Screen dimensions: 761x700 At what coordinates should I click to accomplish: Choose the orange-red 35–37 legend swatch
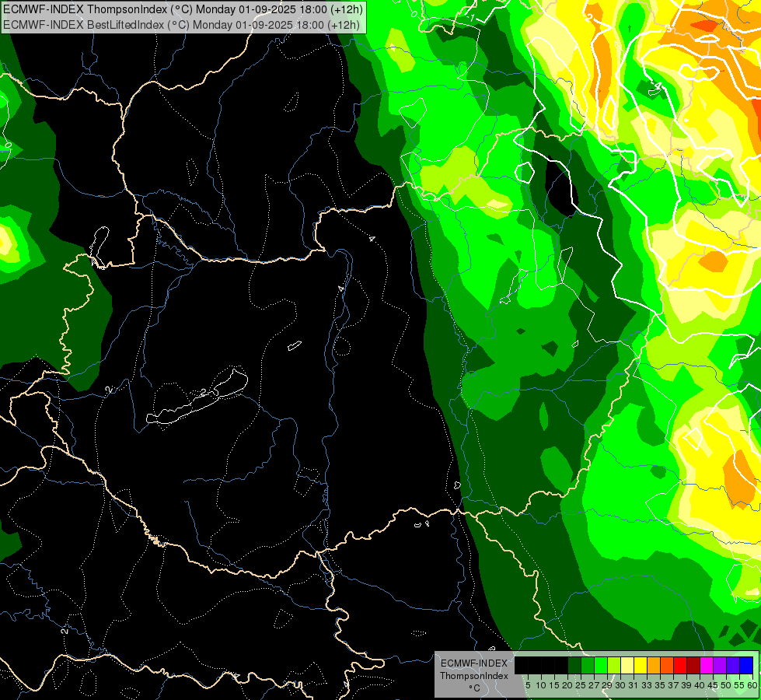point(667,665)
